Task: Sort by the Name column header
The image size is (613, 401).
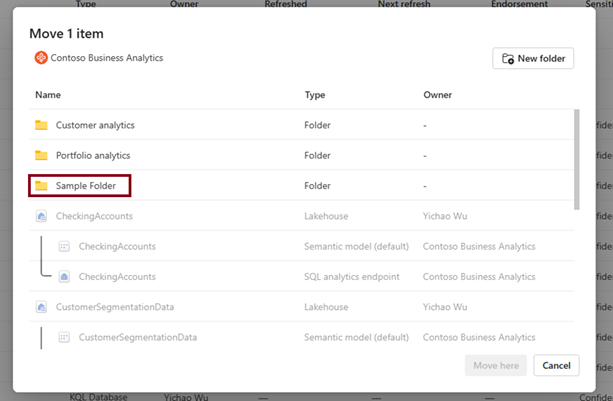Action: 48,95
